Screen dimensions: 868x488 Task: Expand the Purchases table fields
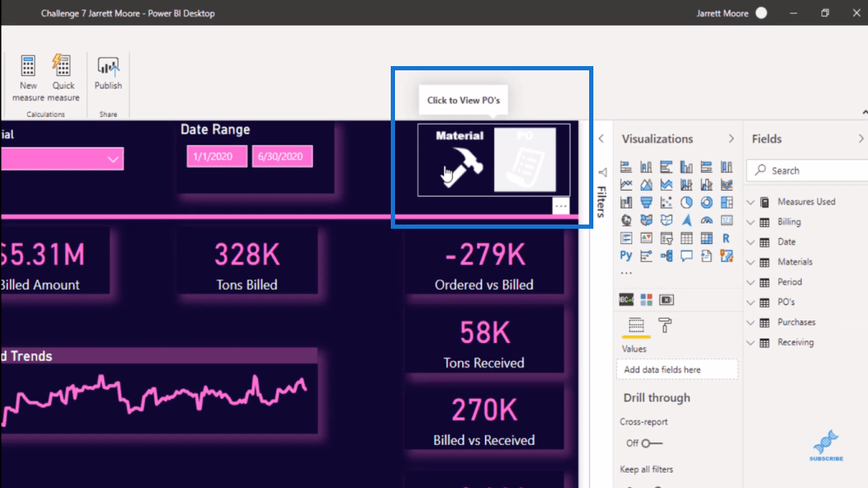click(751, 322)
